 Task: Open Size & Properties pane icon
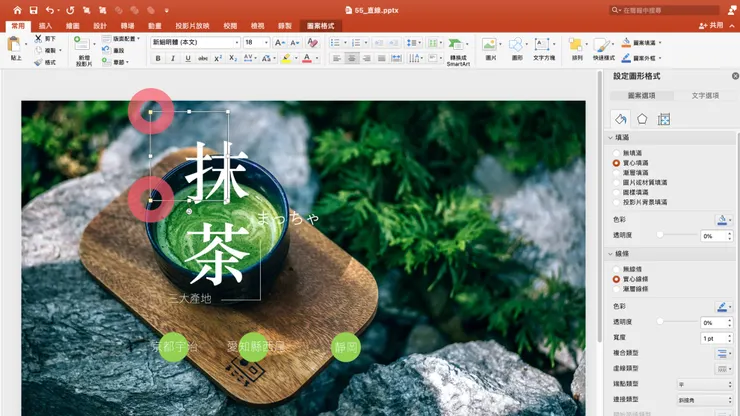(x=664, y=119)
